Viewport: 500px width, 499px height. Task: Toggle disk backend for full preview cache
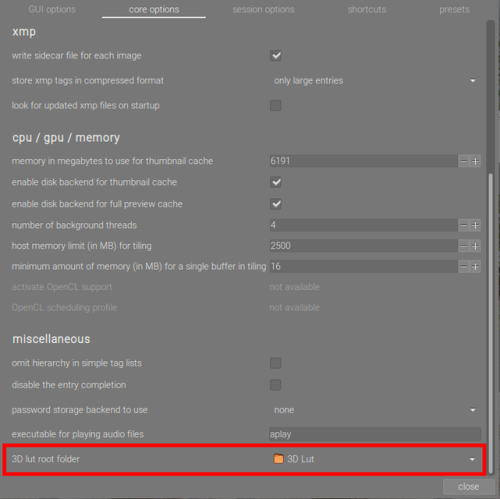(x=276, y=204)
